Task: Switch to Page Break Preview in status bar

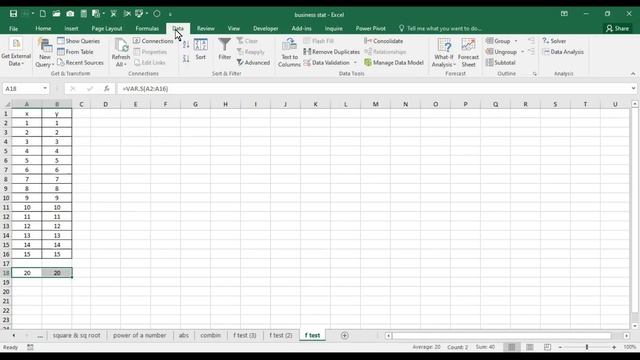Action: click(x=547, y=347)
